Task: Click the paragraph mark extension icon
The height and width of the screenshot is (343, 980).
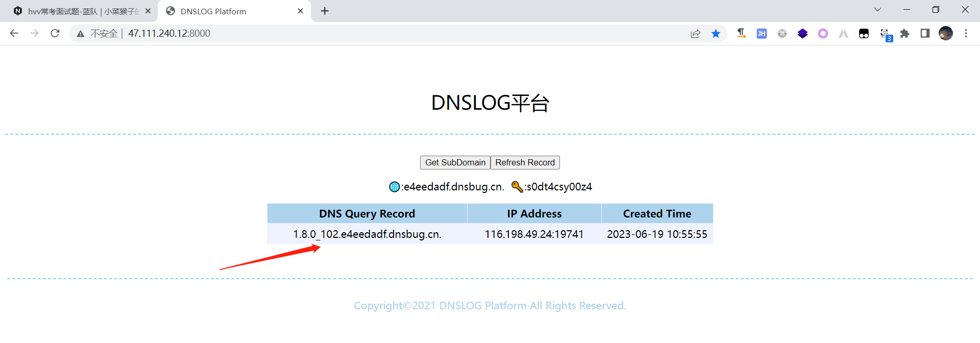Action: coord(741,34)
